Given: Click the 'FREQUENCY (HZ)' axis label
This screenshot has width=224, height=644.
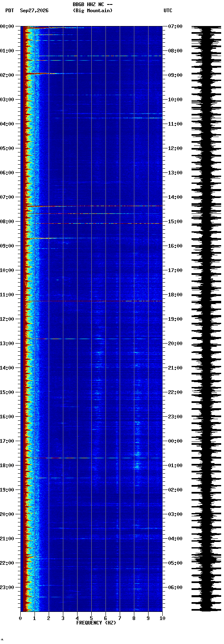Looking at the screenshot, I should click(96, 623).
